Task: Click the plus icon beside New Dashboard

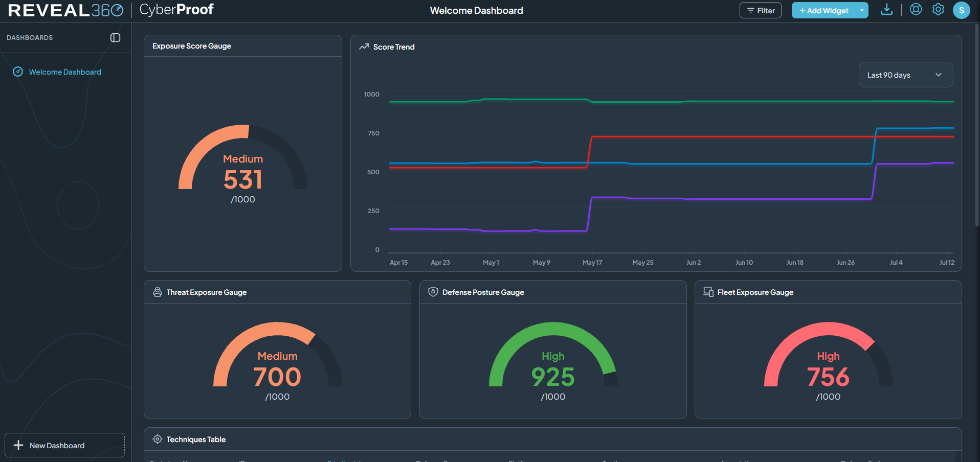Action: pos(18,445)
